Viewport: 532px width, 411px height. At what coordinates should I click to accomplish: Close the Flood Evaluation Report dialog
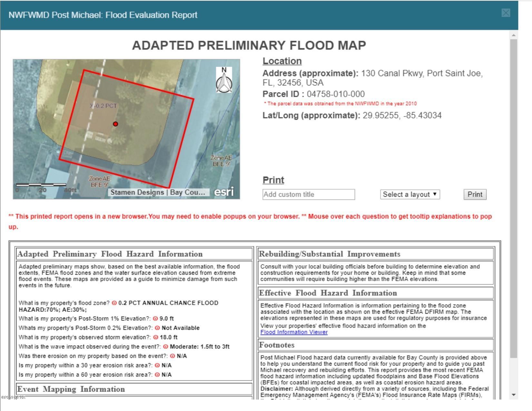(506, 13)
